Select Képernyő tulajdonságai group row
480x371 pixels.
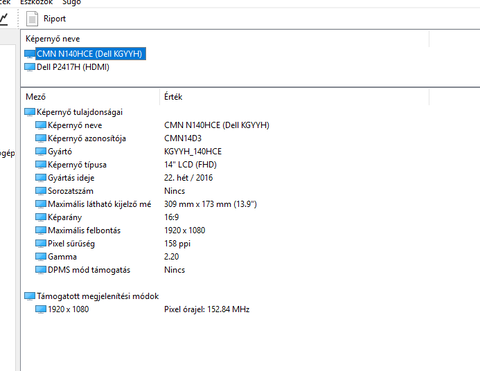click(79, 112)
